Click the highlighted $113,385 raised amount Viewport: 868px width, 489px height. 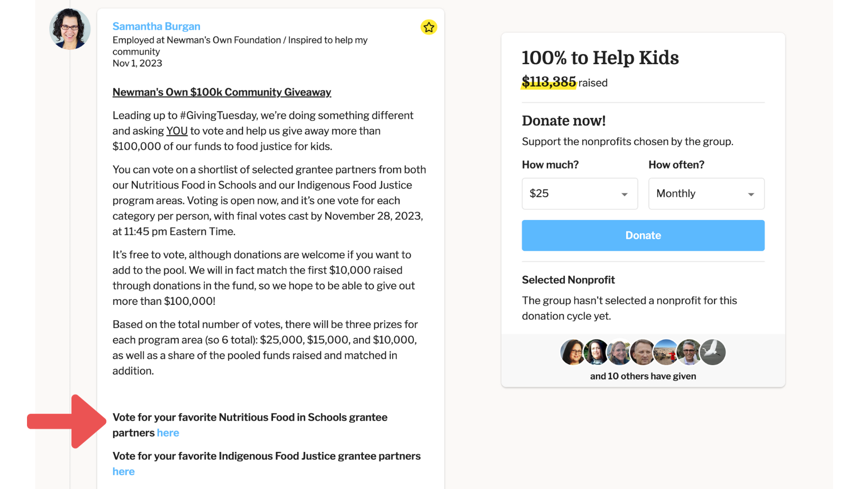pyautogui.click(x=549, y=82)
